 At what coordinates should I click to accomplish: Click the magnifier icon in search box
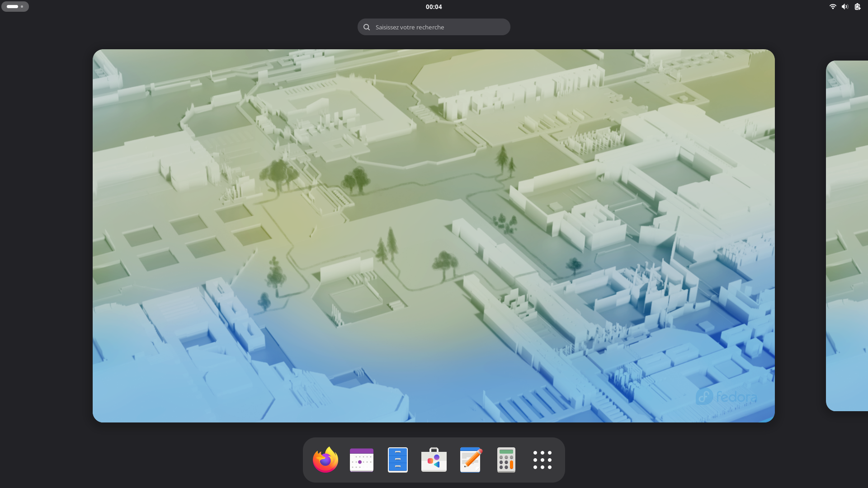[x=367, y=27]
